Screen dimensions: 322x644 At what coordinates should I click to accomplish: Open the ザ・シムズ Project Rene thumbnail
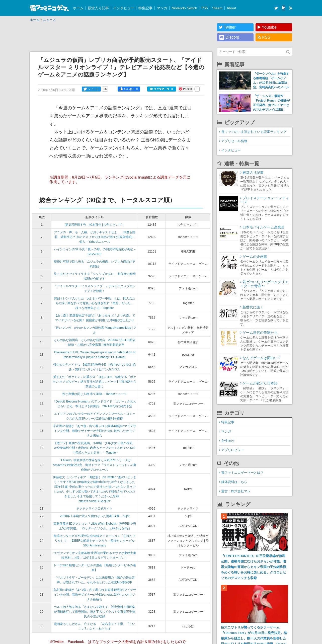pos(235,103)
